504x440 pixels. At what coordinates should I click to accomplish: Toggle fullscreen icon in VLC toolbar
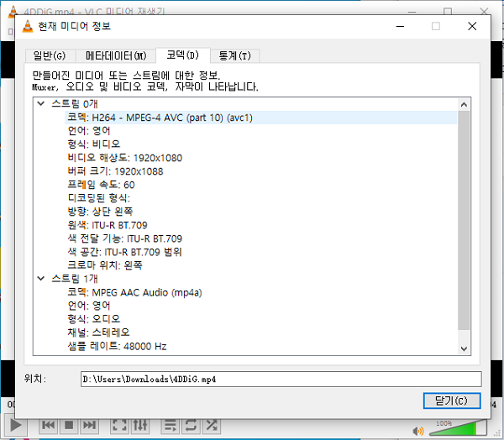[119, 425]
